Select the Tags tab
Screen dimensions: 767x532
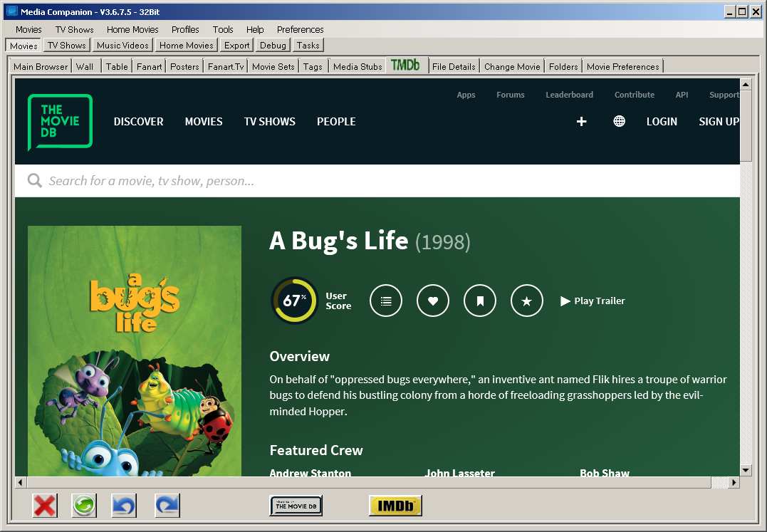click(x=313, y=66)
